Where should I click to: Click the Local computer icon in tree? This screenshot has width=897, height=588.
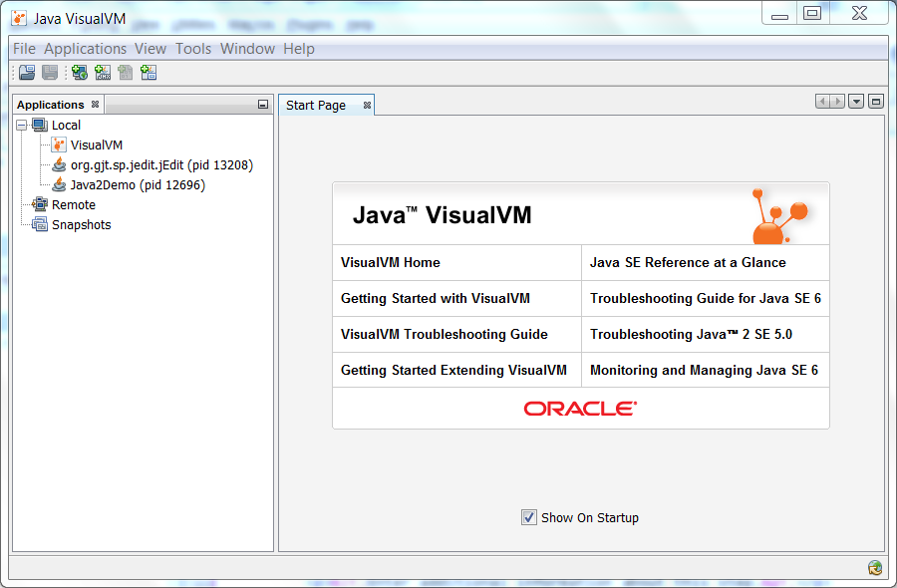(40, 125)
